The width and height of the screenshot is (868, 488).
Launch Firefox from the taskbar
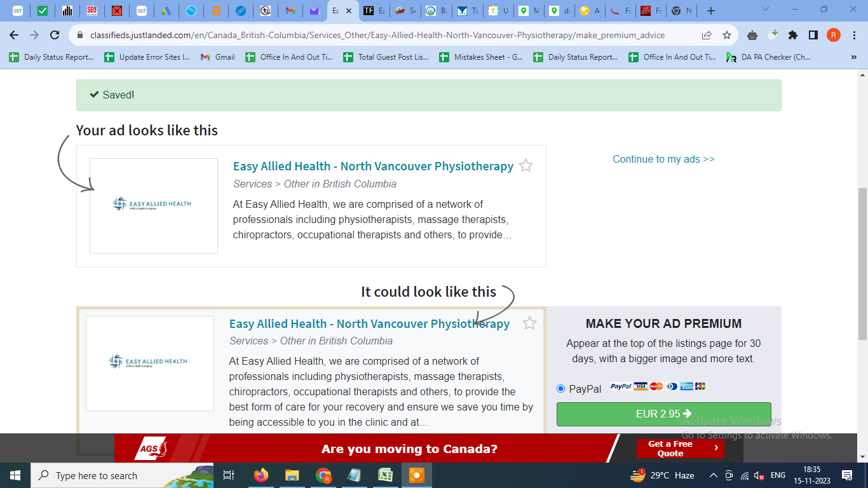[x=261, y=475]
